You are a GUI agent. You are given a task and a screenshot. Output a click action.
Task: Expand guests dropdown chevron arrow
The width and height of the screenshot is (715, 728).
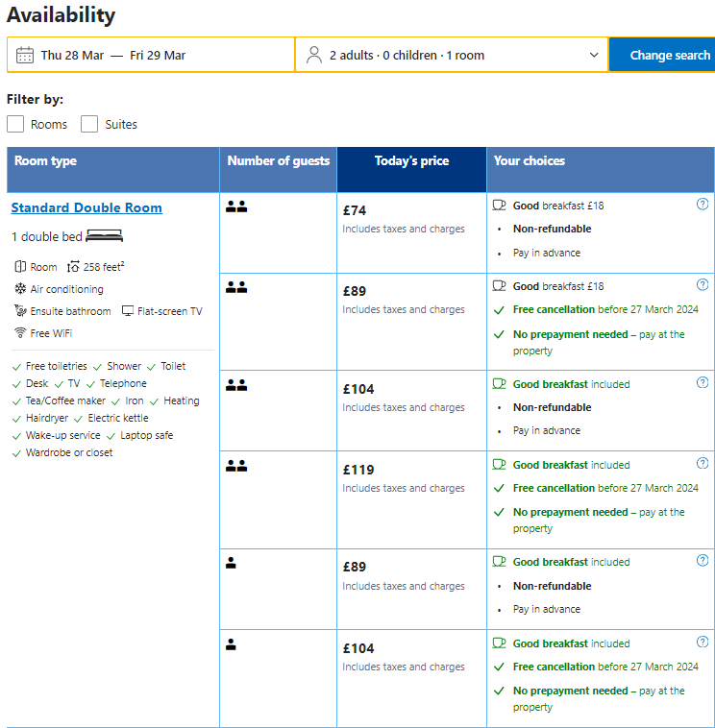[594, 55]
